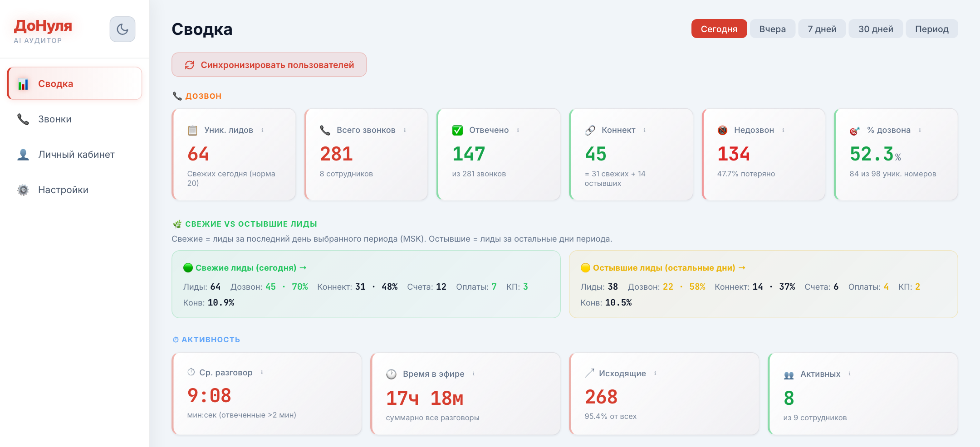Click Синхронизировать пользователей button
Image resolution: width=980 pixels, height=447 pixels.
click(x=269, y=65)
